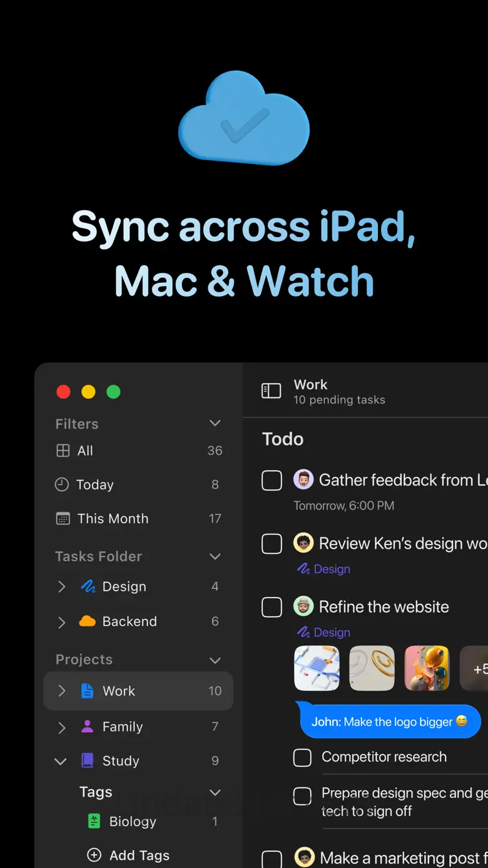The height and width of the screenshot is (868, 488).
Task: Click the Biology tag green icon
Action: tap(94, 822)
